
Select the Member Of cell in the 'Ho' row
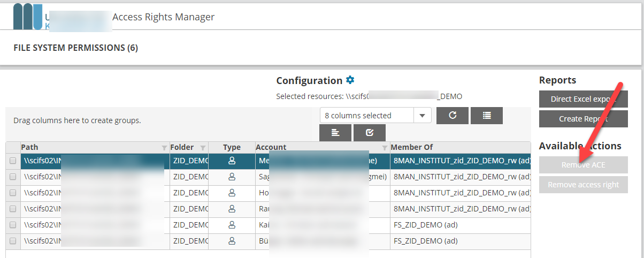click(461, 193)
